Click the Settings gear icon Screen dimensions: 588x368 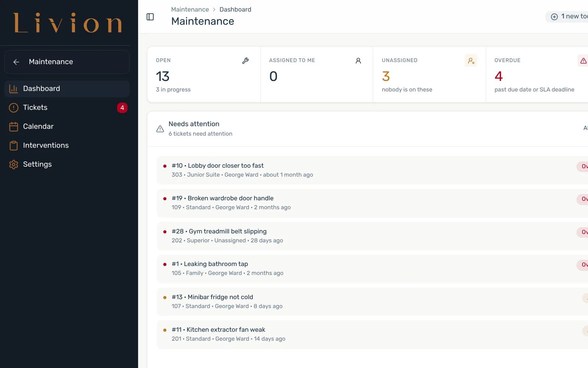click(x=14, y=164)
